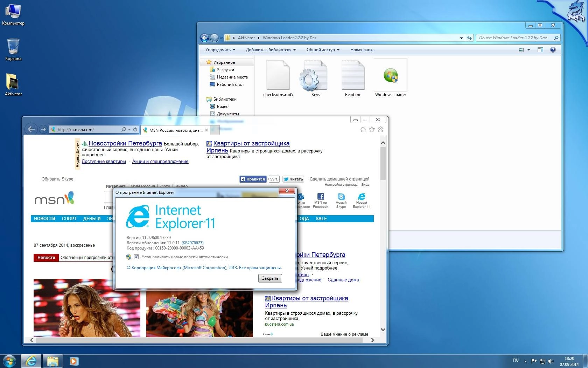Open the view options dropdown arrow in Explorer
The height and width of the screenshot is (368, 588).
(528, 50)
